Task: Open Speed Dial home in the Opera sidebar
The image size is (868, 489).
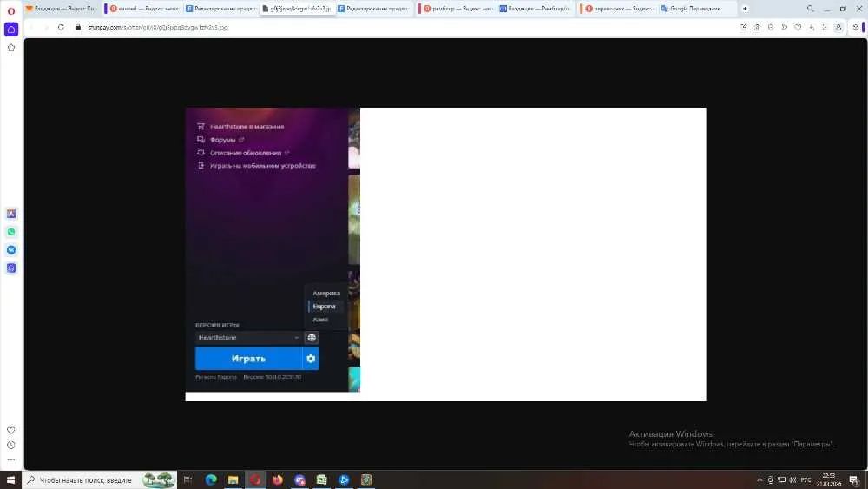Action: coord(11,30)
